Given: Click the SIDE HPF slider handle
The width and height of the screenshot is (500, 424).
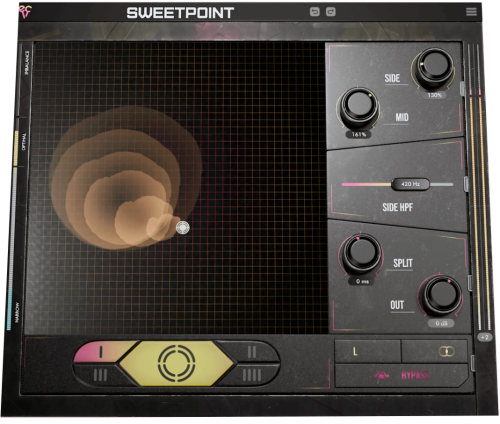Looking at the screenshot, I should coord(410,184).
